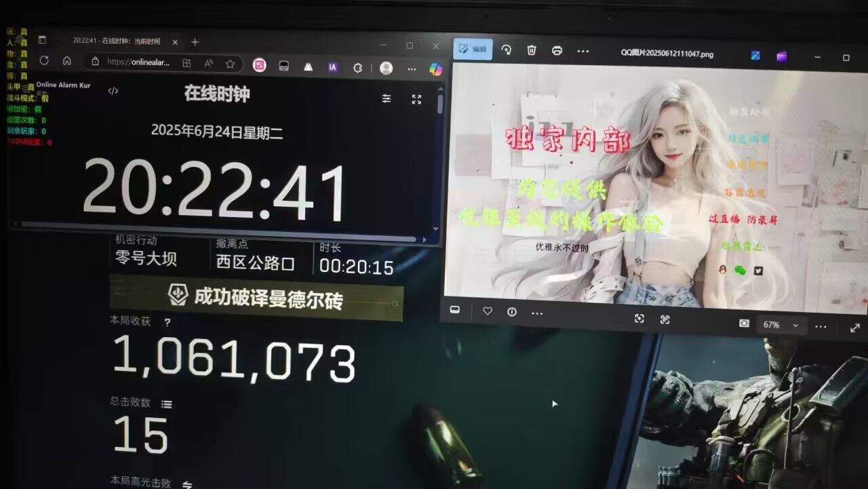
Task: Click the swap icon beside 本局高光击败
Action: 187,485
